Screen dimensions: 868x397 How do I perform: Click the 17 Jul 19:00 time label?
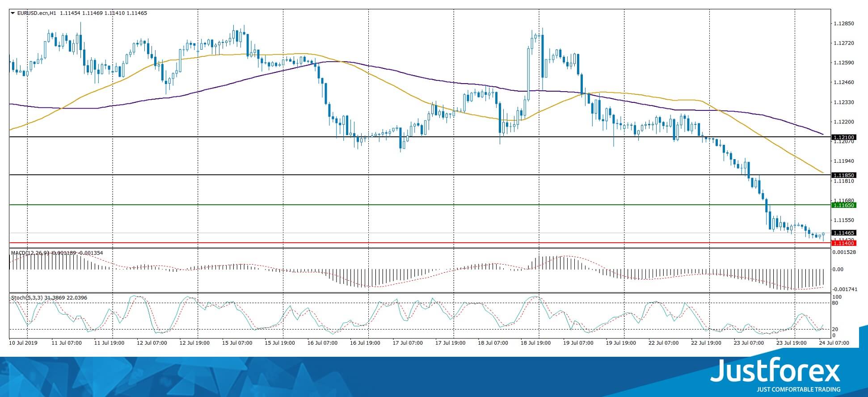[x=450, y=343]
